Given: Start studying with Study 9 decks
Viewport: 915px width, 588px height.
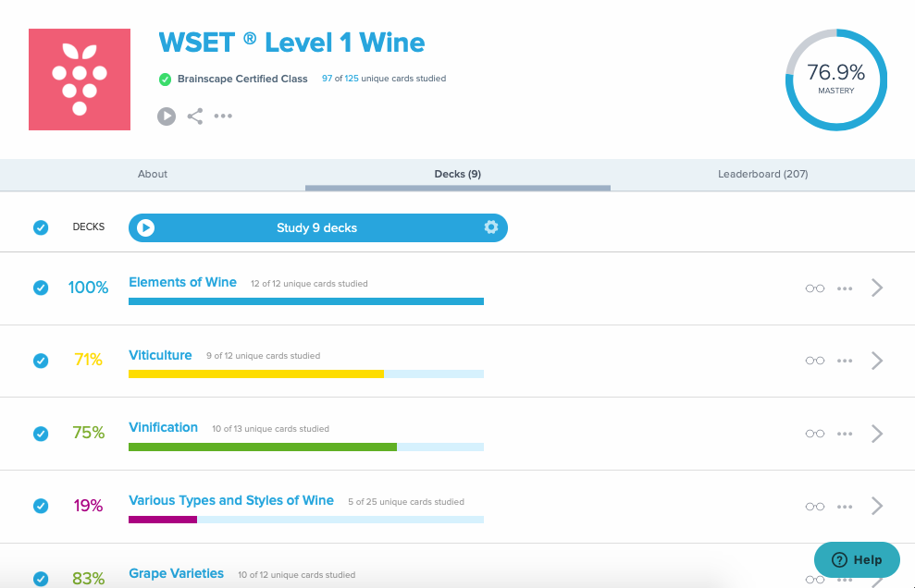Looking at the screenshot, I should [x=318, y=227].
